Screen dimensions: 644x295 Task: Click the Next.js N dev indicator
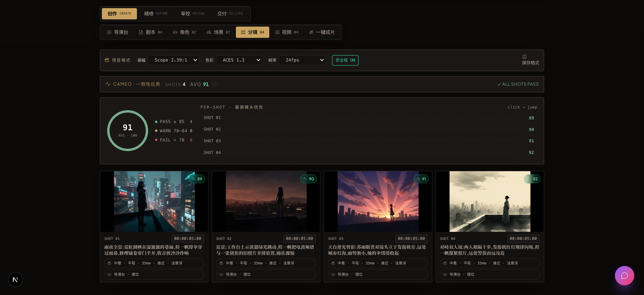[x=15, y=280]
